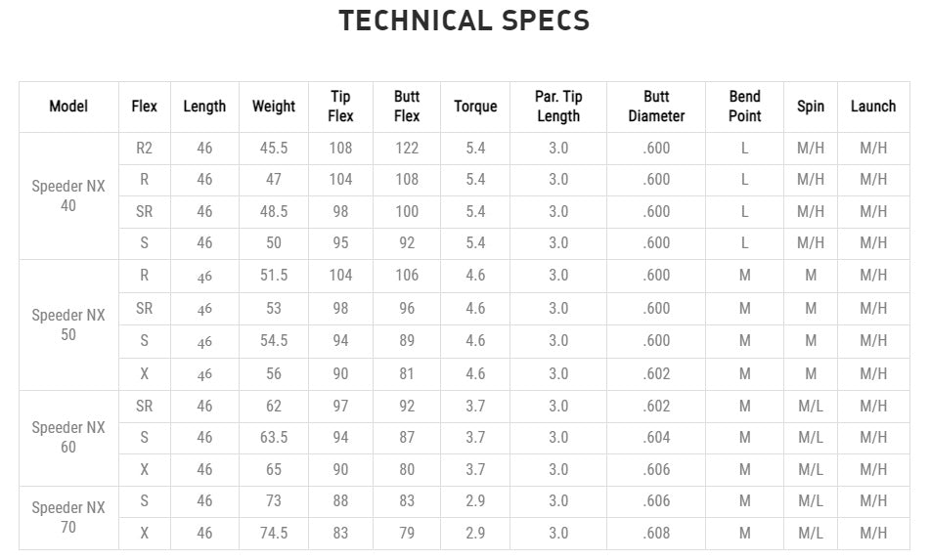Click the R2 flex cell
Viewport: 930px width, 560px height.
[x=144, y=149]
